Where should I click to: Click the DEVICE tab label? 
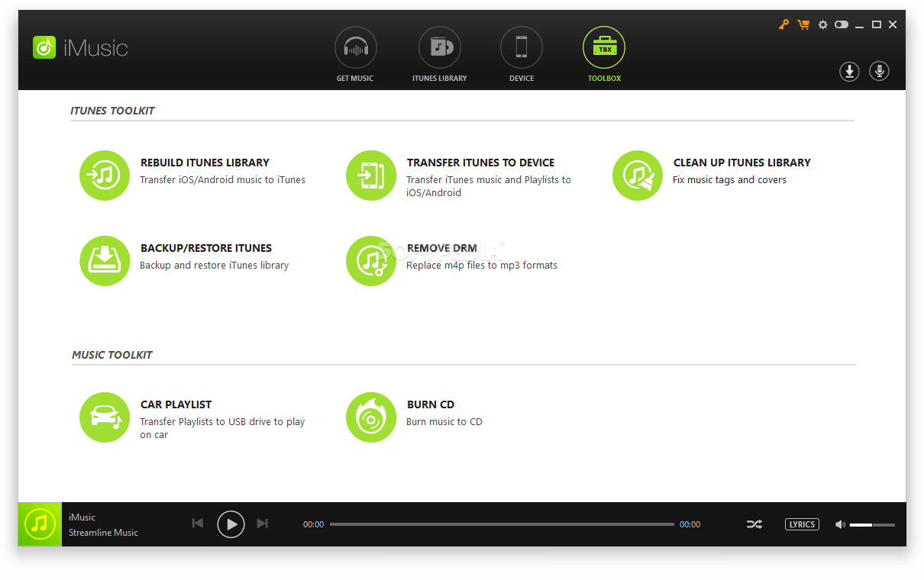coord(522,79)
